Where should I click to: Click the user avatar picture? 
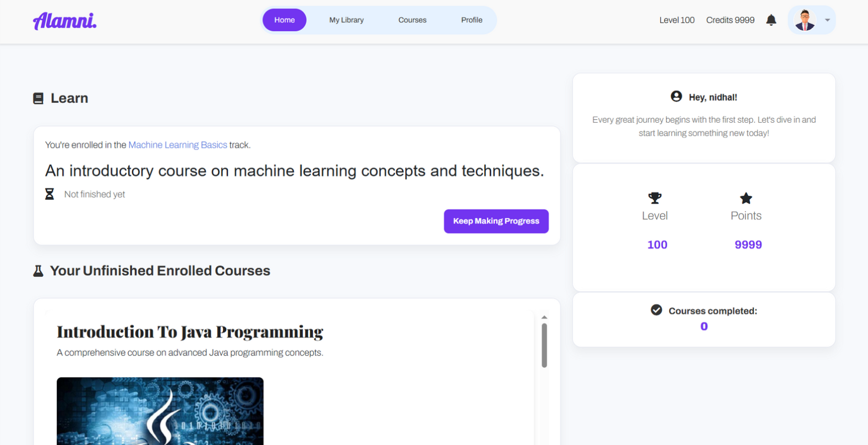click(805, 20)
